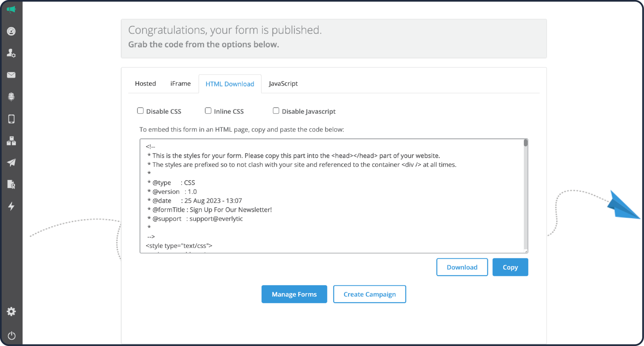Open the contacts management user icon

[11, 53]
